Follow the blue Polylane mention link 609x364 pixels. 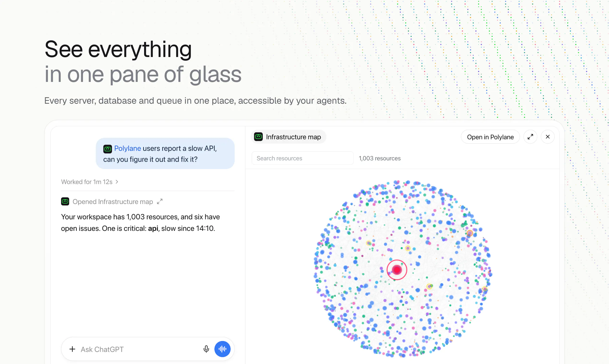click(x=128, y=148)
